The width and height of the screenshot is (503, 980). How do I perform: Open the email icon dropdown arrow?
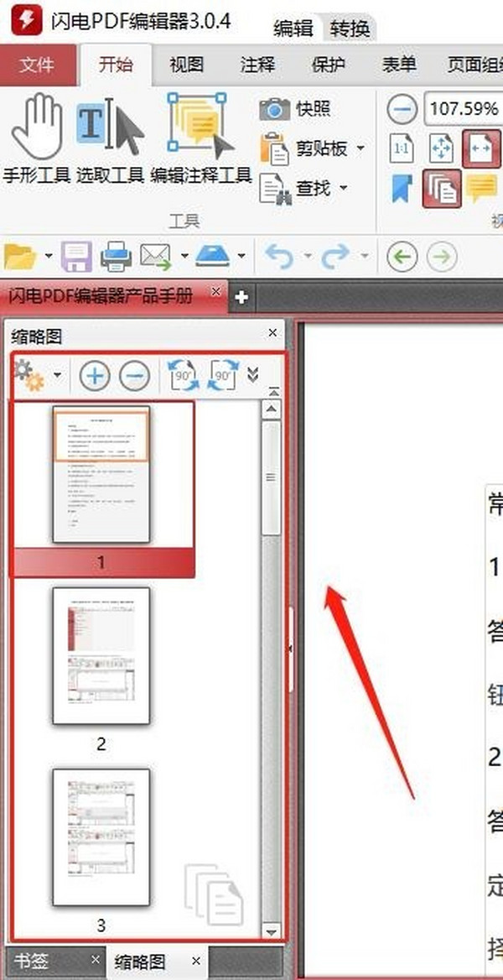(x=184, y=256)
